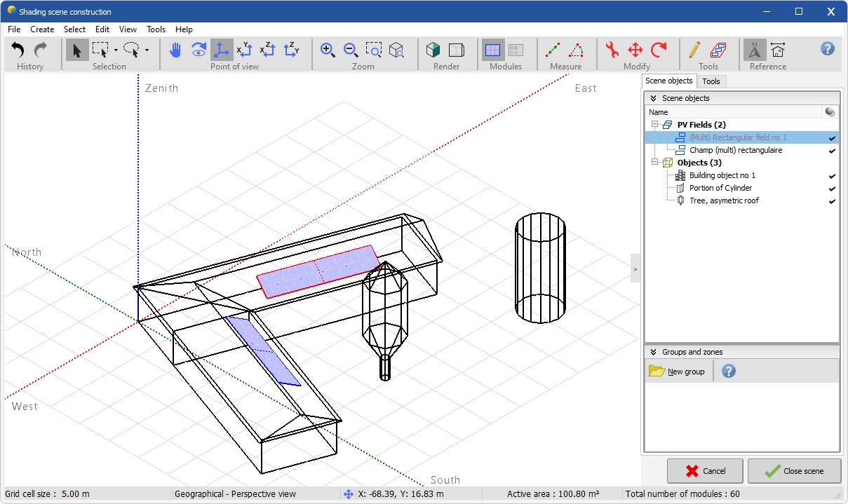Toggle checkmark for Building object no 1
Screen dimensions: 848x504
[x=832, y=176]
